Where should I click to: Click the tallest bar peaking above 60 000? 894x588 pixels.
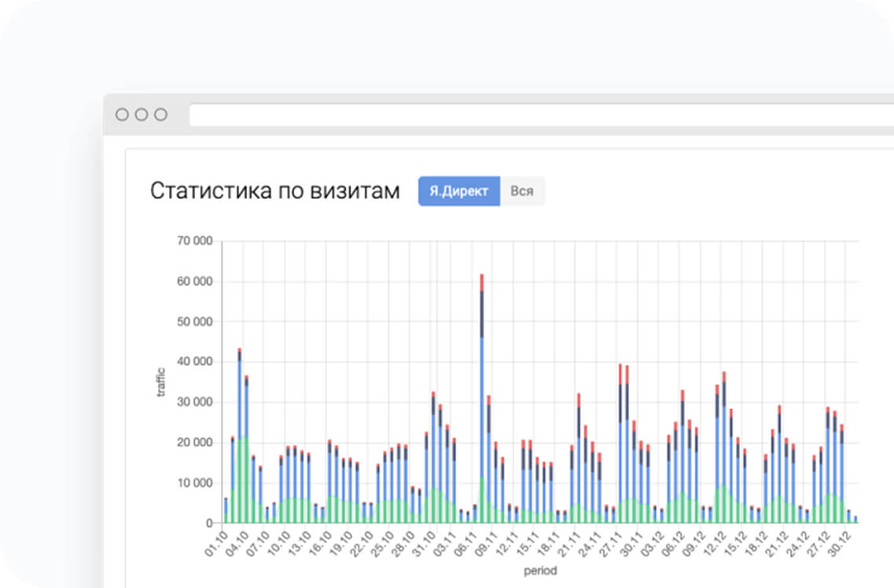coord(481,393)
